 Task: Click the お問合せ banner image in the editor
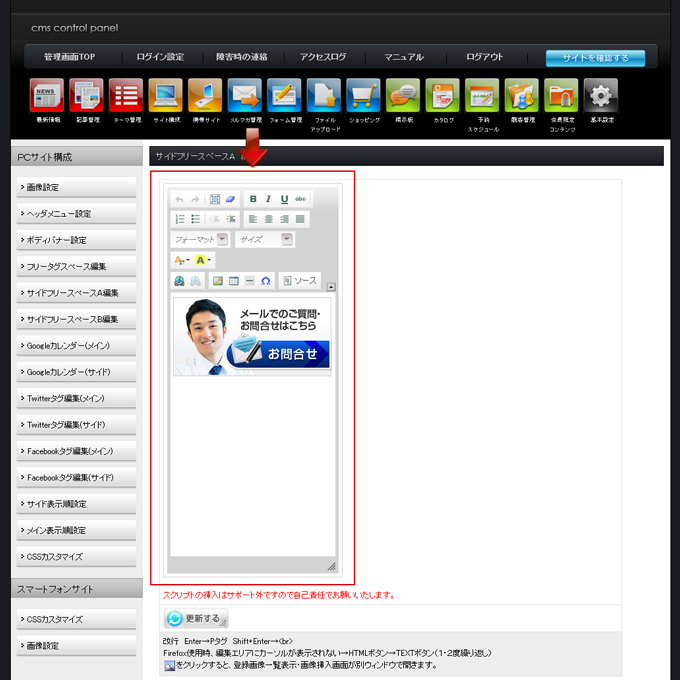click(252, 336)
